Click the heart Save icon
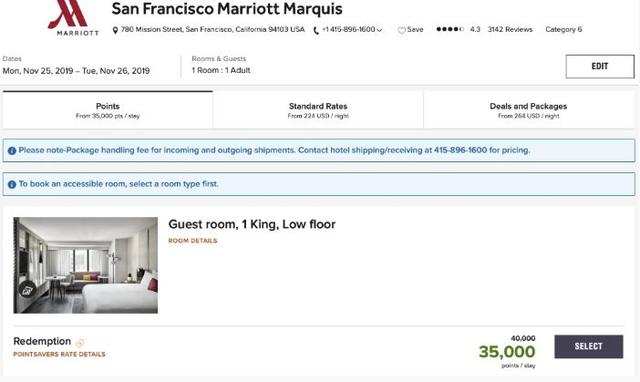Viewport: 640px width, 382px height. point(402,30)
